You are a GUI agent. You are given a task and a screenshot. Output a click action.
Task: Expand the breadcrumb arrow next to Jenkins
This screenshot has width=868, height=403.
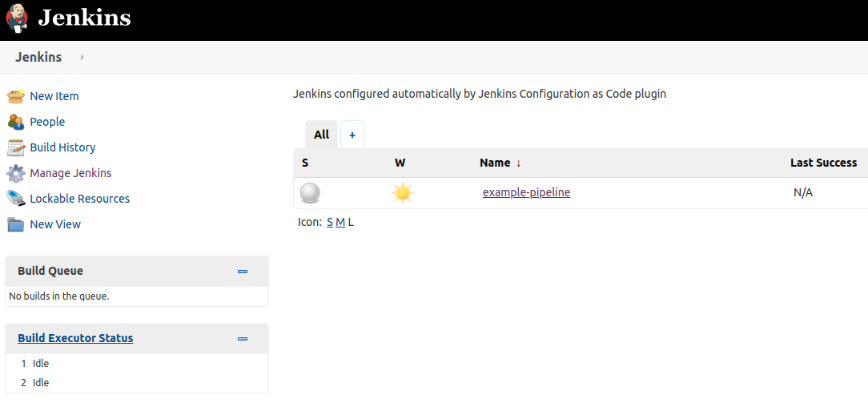click(82, 57)
